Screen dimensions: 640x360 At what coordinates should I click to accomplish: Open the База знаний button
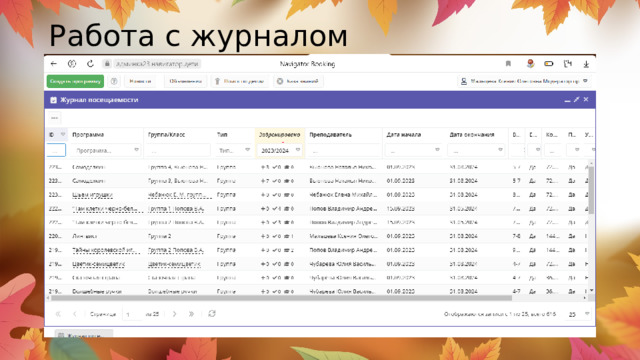coord(298,81)
